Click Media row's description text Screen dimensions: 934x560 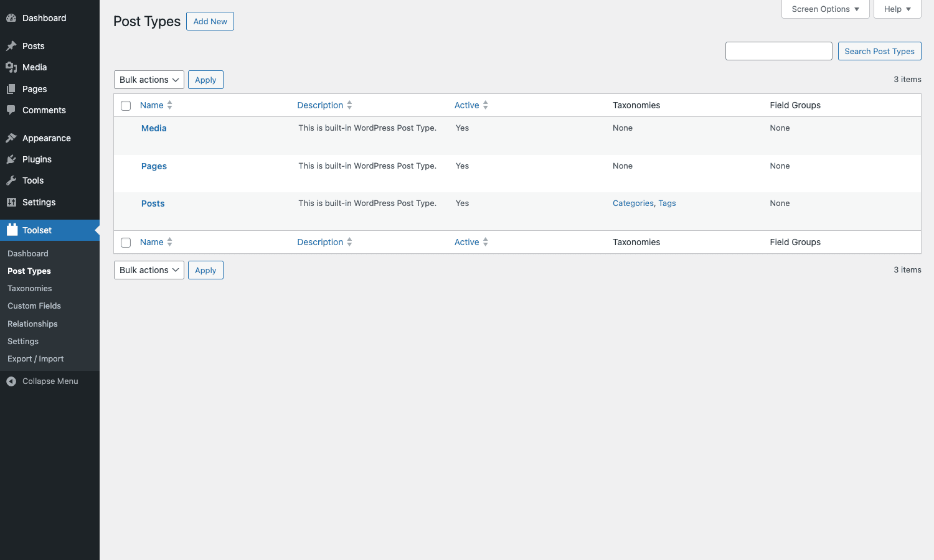tap(367, 128)
